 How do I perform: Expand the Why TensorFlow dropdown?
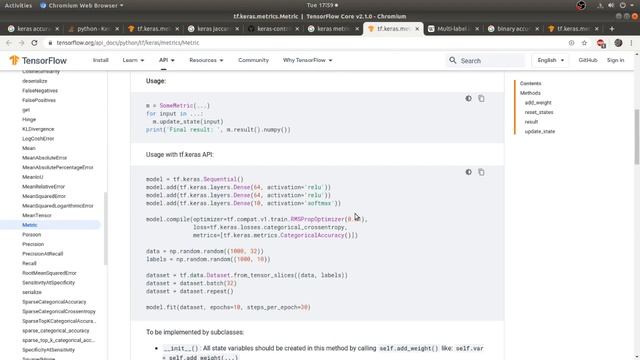click(x=307, y=60)
